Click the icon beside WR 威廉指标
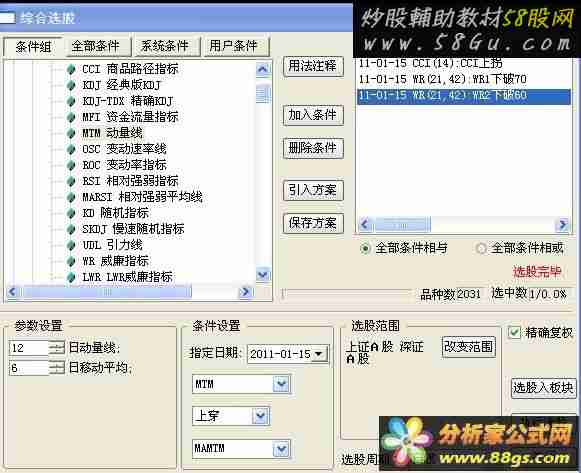The height and width of the screenshot is (473, 581). [71, 261]
